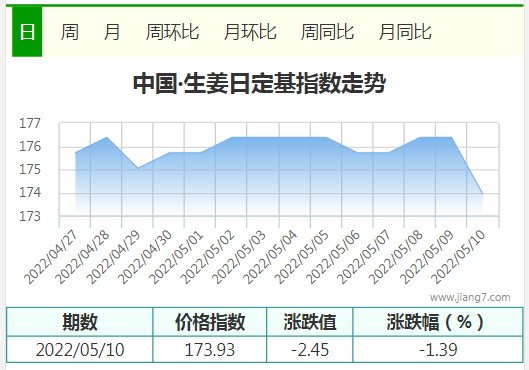Click x-axis date label 2022/05/05
This screenshot has height=370, width=529.
[x=301, y=257]
